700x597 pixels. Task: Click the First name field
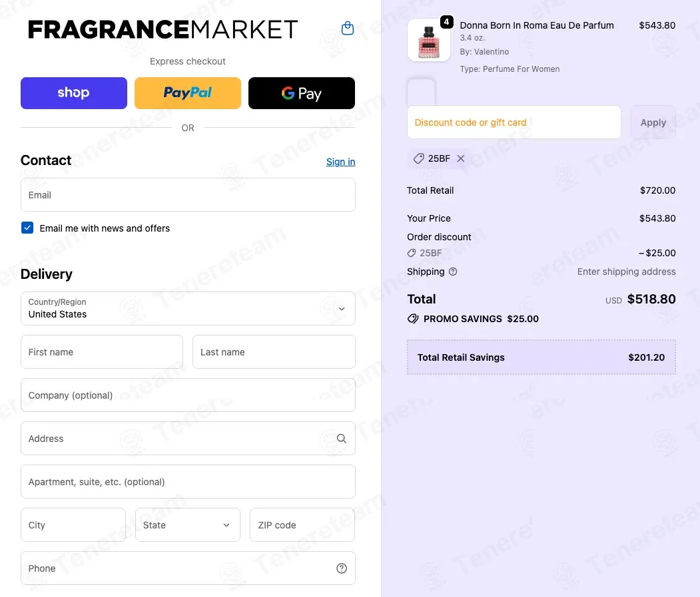[102, 352]
